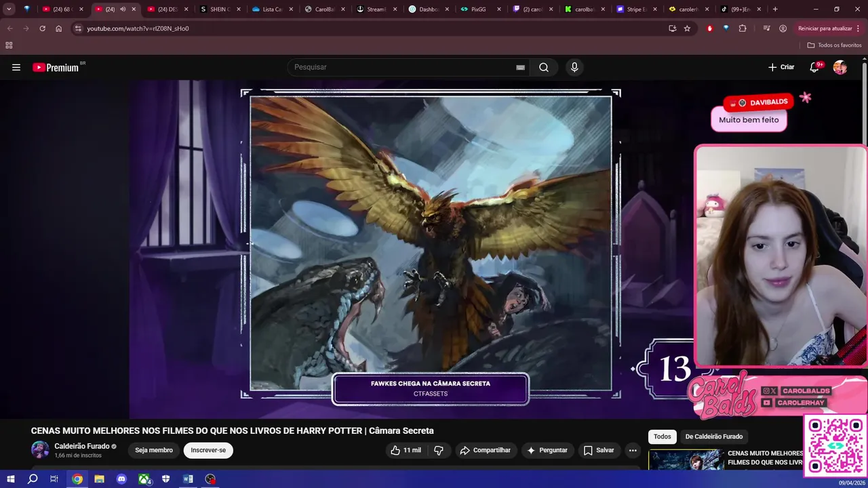868x488 pixels.
Task: Open more actions three-dot menu
Action: [x=633, y=450]
